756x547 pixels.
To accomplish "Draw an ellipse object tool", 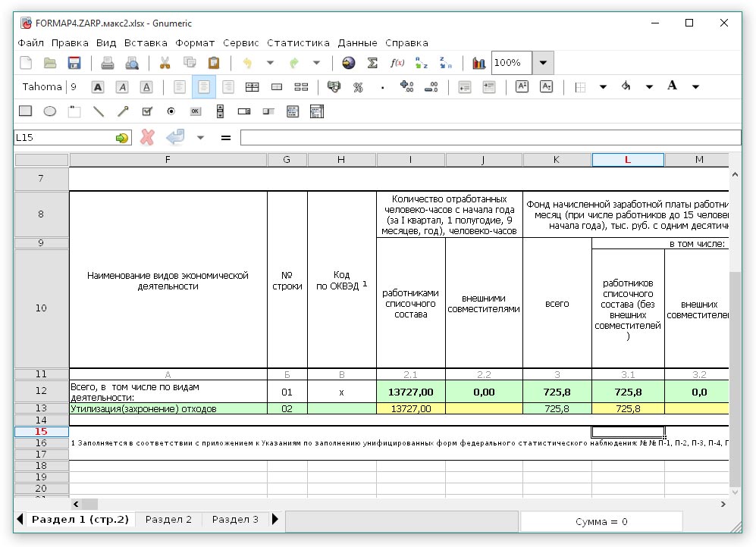I will 49,111.
